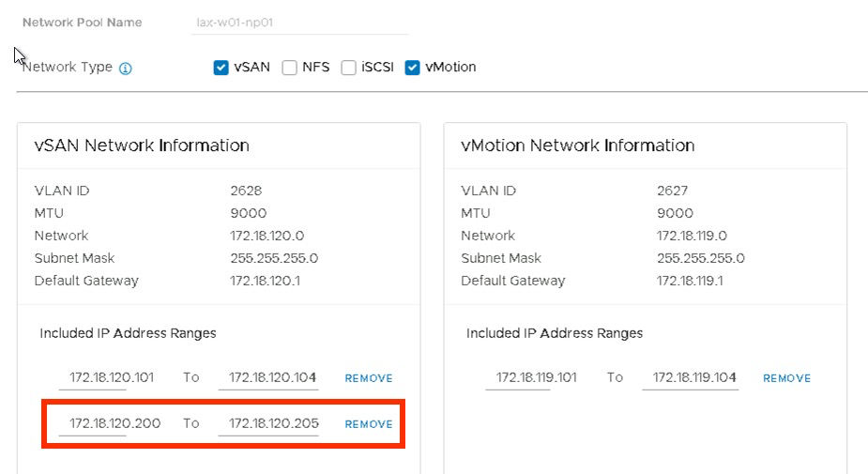The image size is (868, 474).
Task: Click the vMotion Network Information heading
Action: click(577, 145)
